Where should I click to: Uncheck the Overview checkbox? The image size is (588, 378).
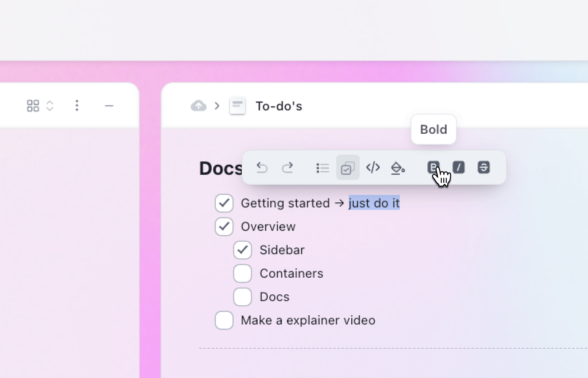tap(224, 227)
